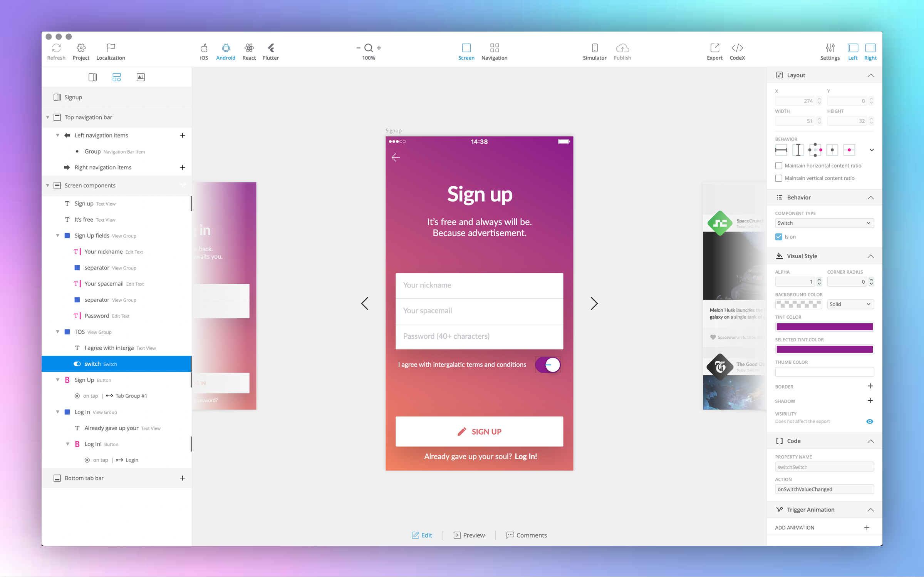Click the Selected Tint Color swatch
Screen dimensions: 924x577
pos(824,349)
